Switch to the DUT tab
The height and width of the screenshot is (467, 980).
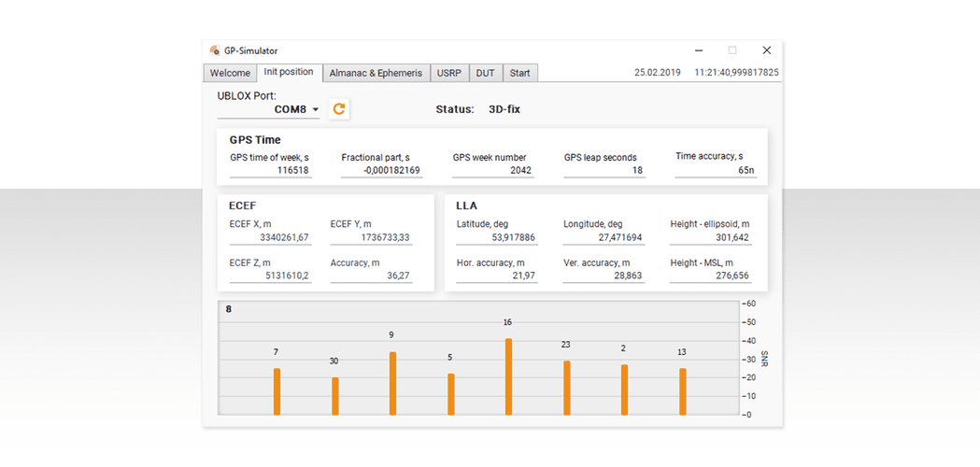(x=486, y=73)
